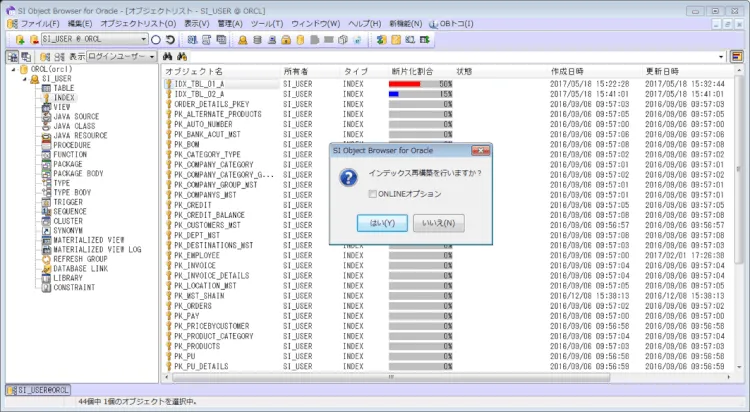Click the yellow cylinder icon in toolbar
This screenshot has height=412, width=750.
[300, 40]
